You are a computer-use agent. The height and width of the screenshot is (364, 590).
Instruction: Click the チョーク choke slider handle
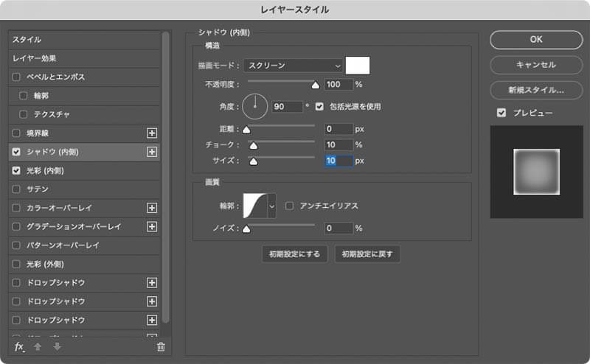click(x=254, y=146)
